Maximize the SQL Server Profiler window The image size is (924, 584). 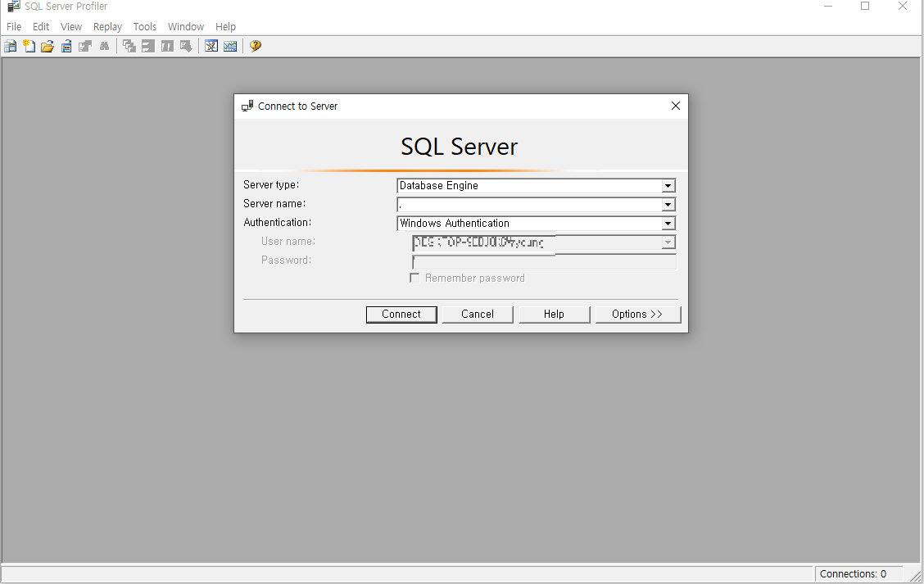[865, 7]
